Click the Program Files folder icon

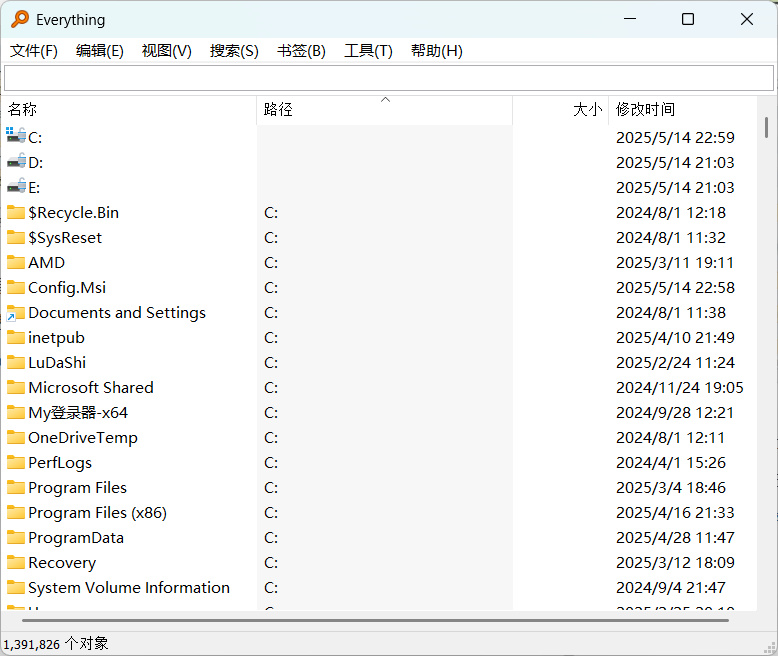click(x=16, y=487)
